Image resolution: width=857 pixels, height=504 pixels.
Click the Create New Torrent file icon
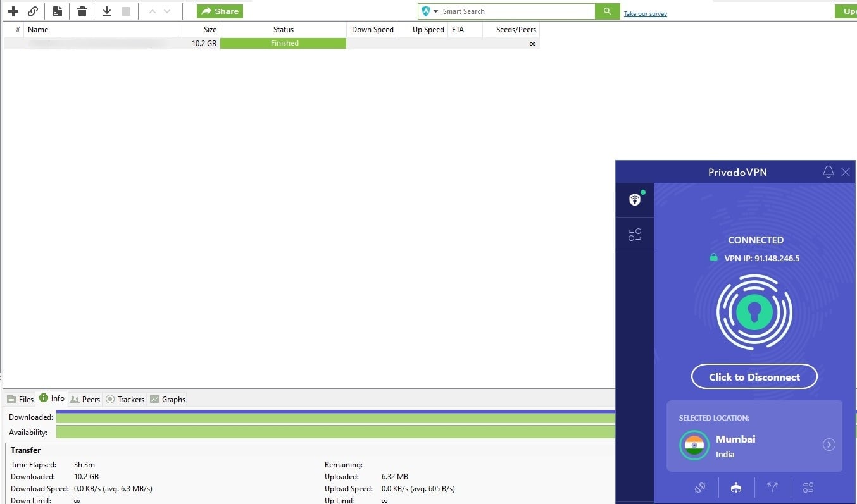(x=58, y=11)
